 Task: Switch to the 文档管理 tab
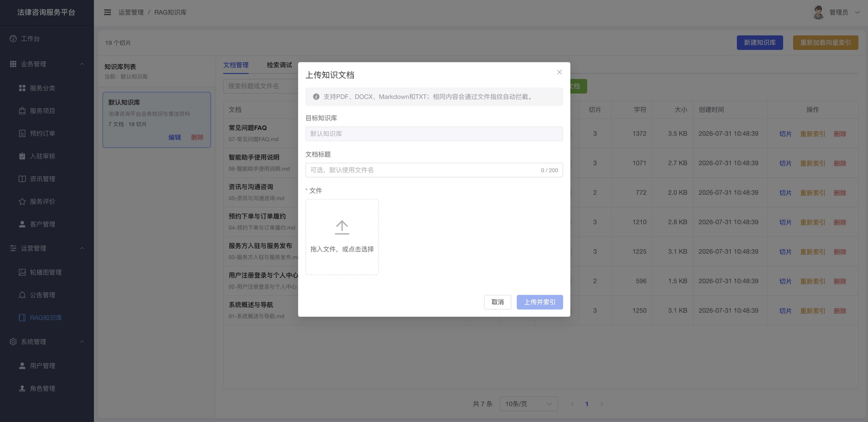pos(236,65)
